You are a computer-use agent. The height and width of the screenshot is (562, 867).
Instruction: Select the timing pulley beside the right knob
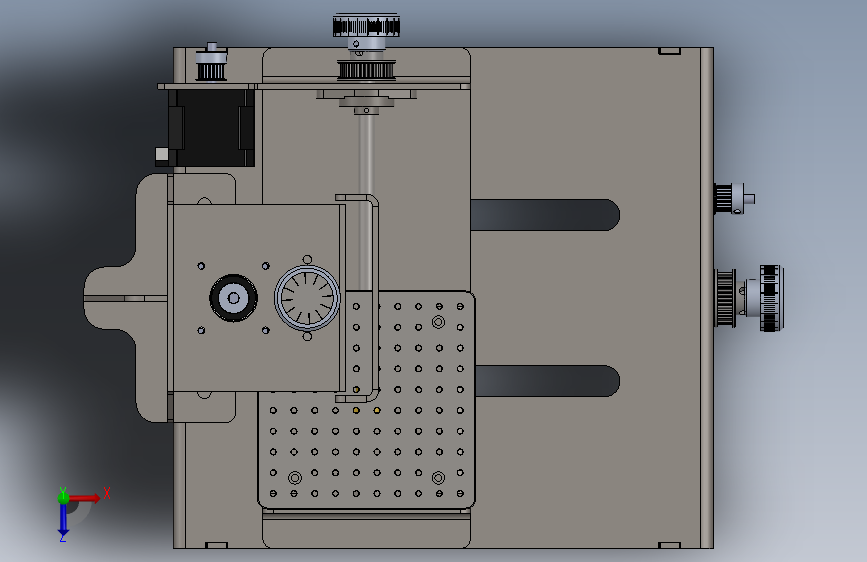[725, 298]
